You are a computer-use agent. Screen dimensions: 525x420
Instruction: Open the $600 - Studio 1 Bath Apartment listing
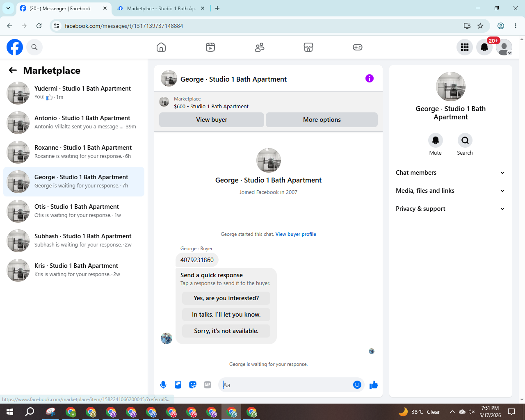tap(211, 106)
